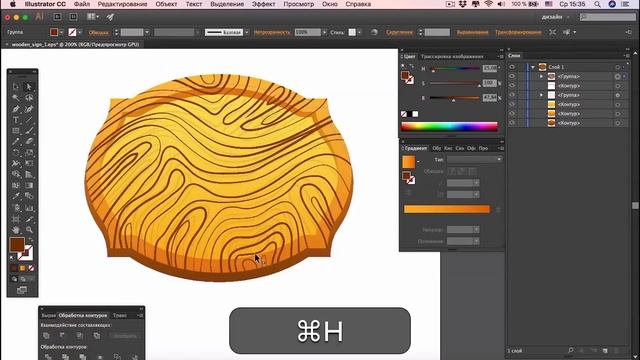Viewport: 640px width, 360px height.
Task: Click the Трансформирование link
Action: (x=518, y=32)
